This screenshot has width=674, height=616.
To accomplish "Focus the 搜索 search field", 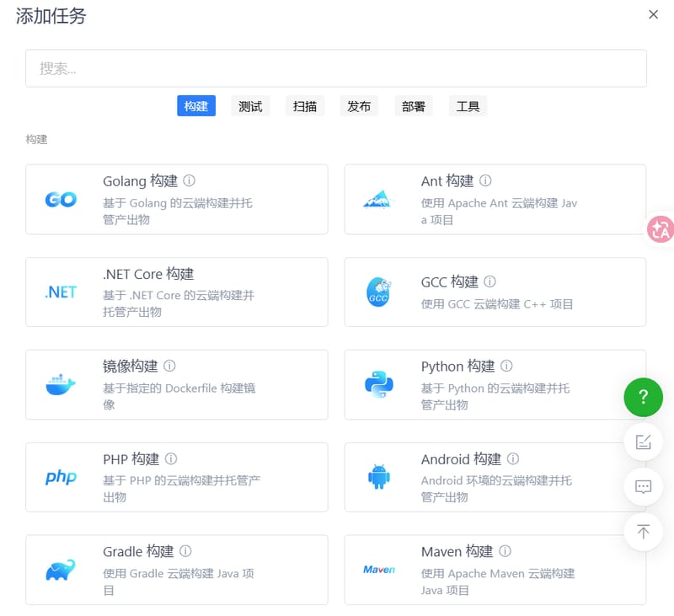I will [x=336, y=68].
